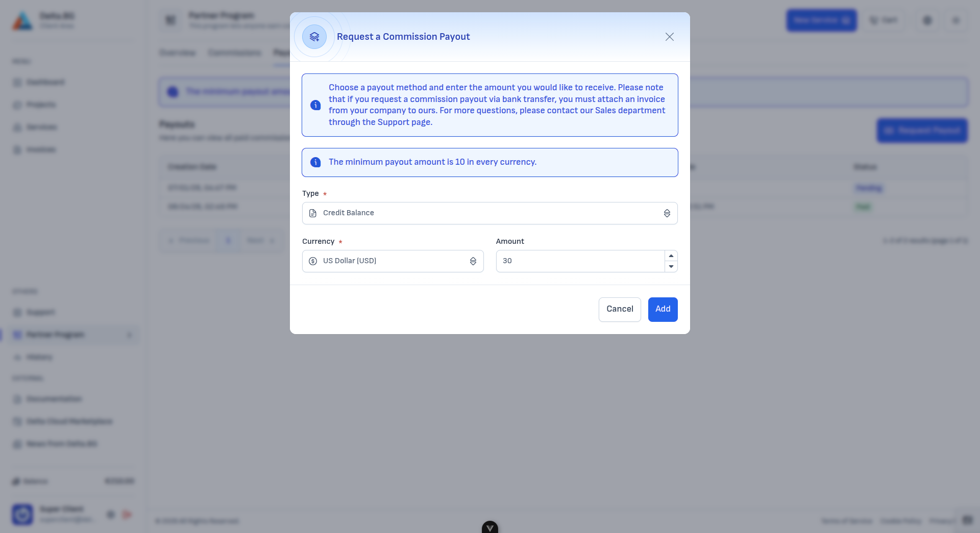The height and width of the screenshot is (533, 980).
Task: Expand the Currency selector chevron arrows
Action: 473,261
